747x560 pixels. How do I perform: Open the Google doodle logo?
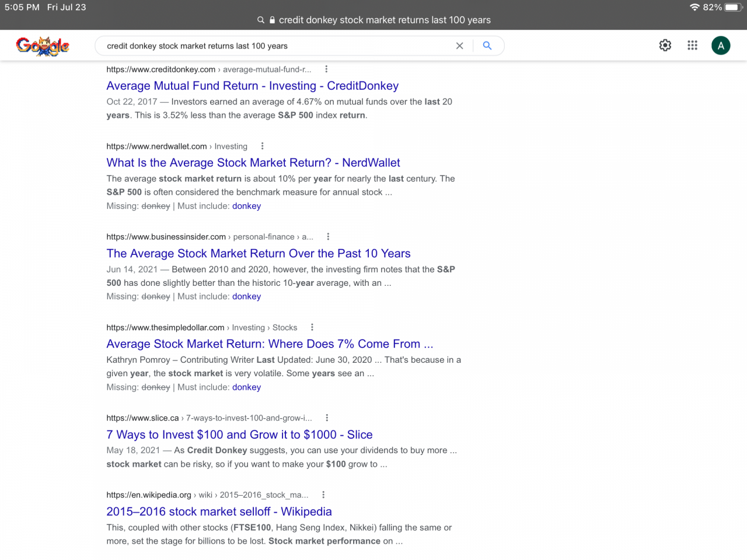tap(43, 45)
